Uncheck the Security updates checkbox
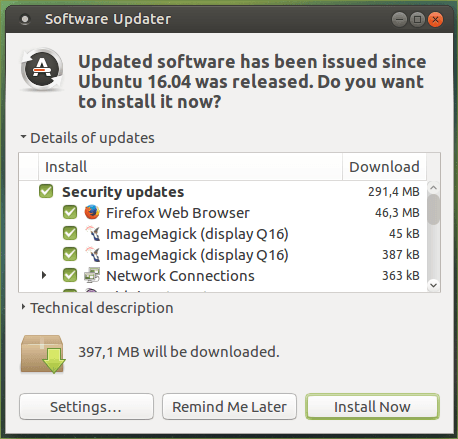The image size is (458, 439). point(46,191)
